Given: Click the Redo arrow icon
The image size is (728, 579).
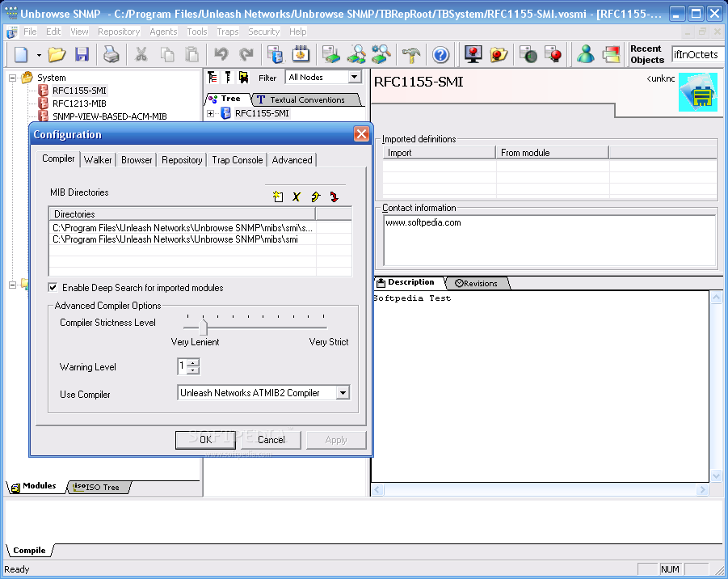Looking at the screenshot, I should 246,54.
